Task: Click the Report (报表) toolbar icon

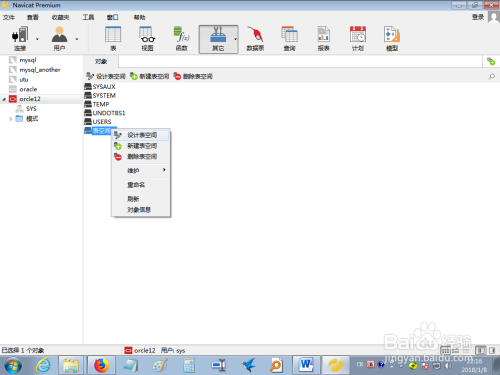Action: pyautogui.click(x=324, y=38)
